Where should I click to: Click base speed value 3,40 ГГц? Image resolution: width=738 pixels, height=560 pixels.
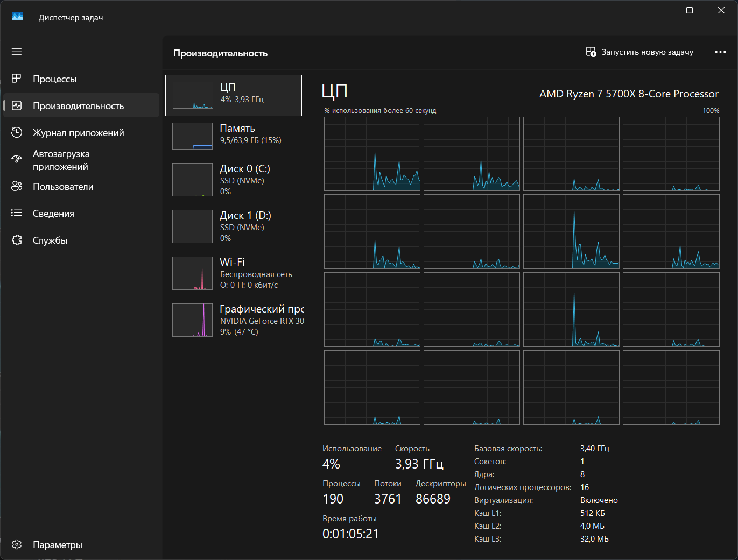tap(595, 448)
